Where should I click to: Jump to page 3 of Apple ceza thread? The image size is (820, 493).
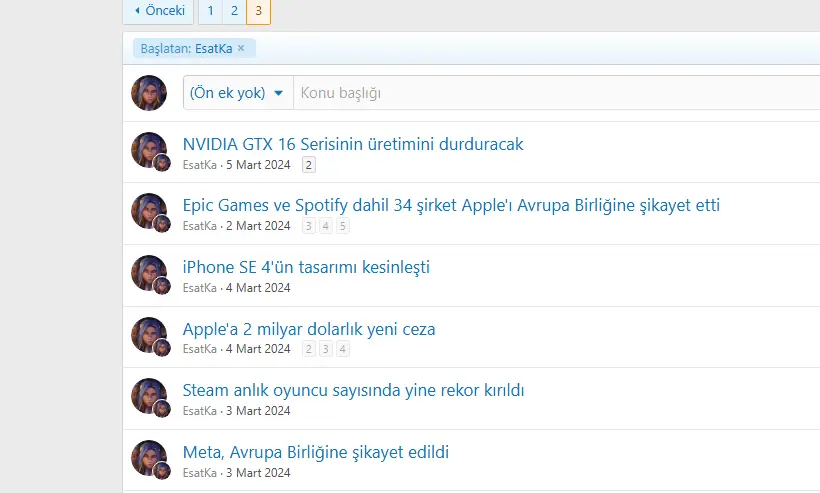(x=326, y=349)
